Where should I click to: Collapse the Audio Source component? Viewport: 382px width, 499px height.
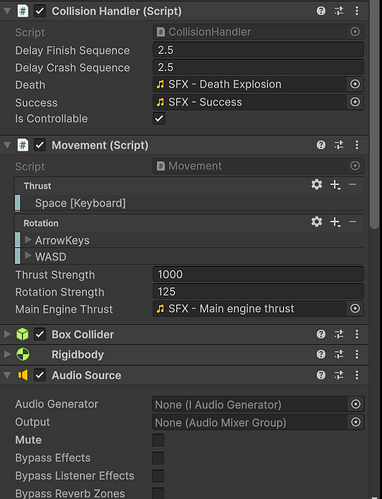pyautogui.click(x=7, y=375)
